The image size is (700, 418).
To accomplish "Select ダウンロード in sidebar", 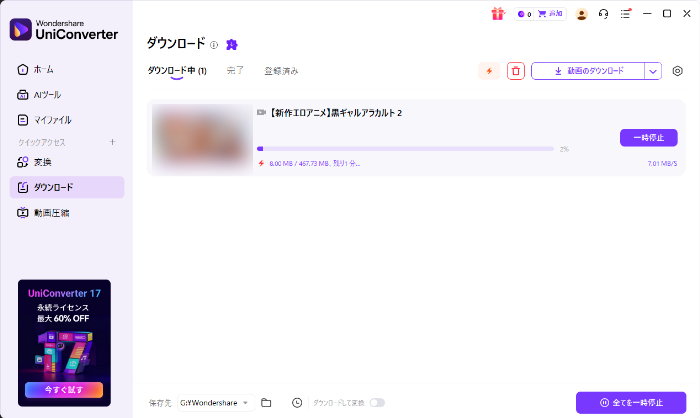I will pyautogui.click(x=67, y=187).
